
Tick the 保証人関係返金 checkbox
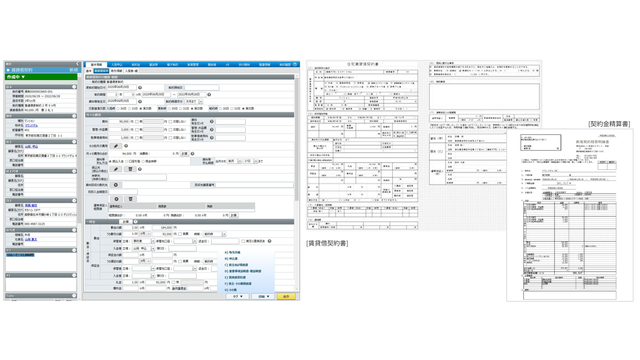pos(243,241)
